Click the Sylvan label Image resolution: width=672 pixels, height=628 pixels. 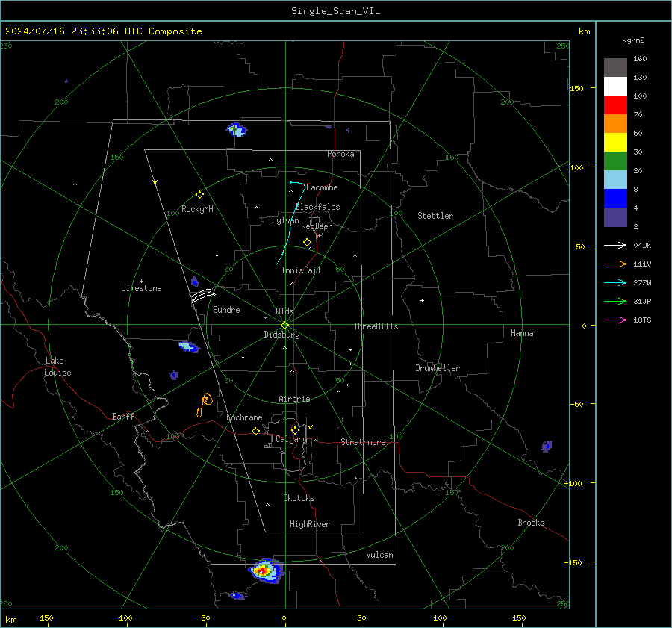coord(285,220)
